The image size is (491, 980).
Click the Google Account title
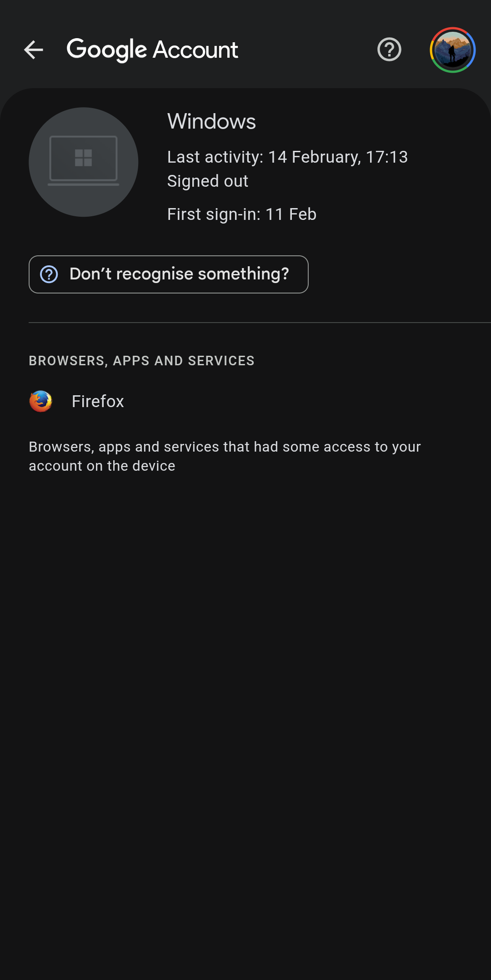pyautogui.click(x=152, y=50)
